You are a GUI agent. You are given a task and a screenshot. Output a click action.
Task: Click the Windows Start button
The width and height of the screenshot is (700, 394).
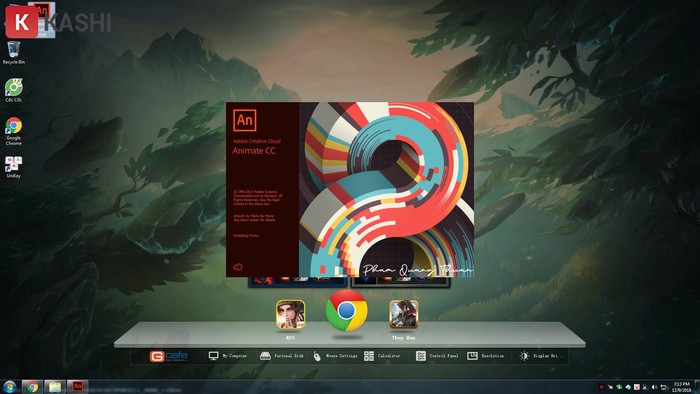(x=9, y=386)
